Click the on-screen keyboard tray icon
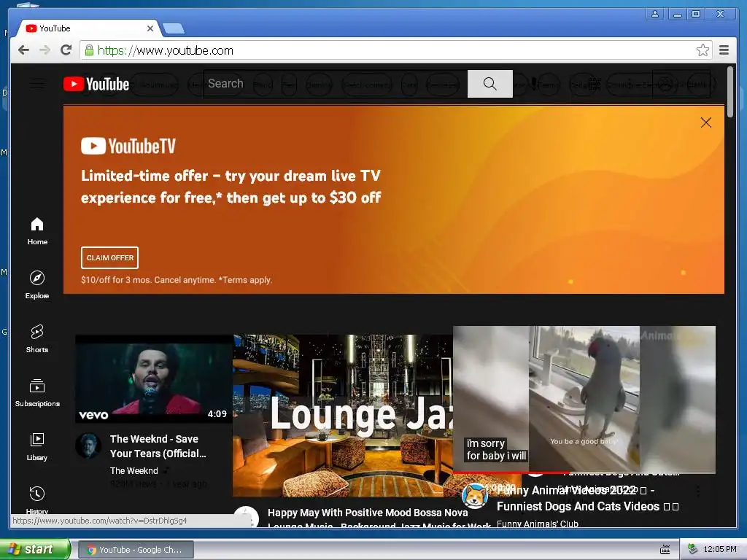This screenshot has height=560, width=747. point(665,550)
